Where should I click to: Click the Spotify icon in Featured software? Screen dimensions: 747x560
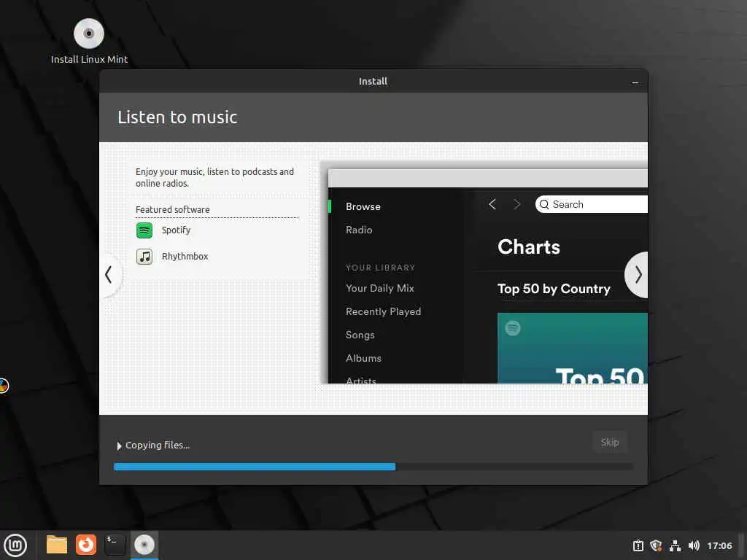point(144,230)
